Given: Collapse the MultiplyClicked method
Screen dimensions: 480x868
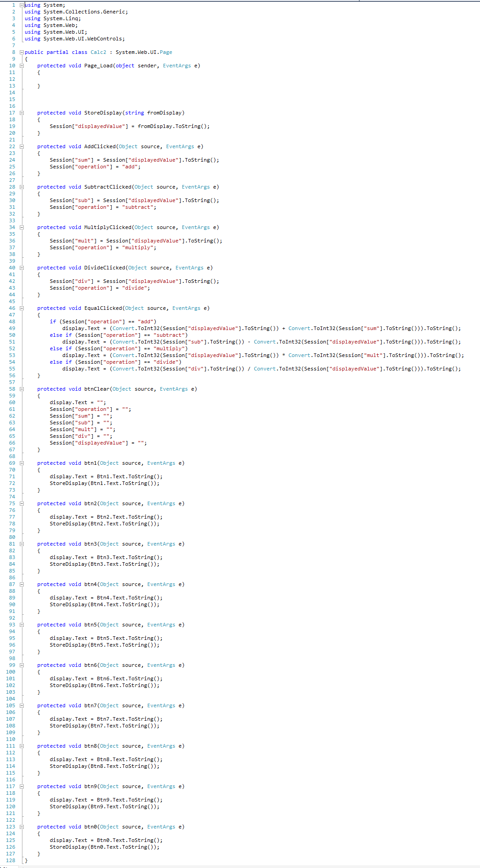Looking at the screenshot, I should coord(22,227).
